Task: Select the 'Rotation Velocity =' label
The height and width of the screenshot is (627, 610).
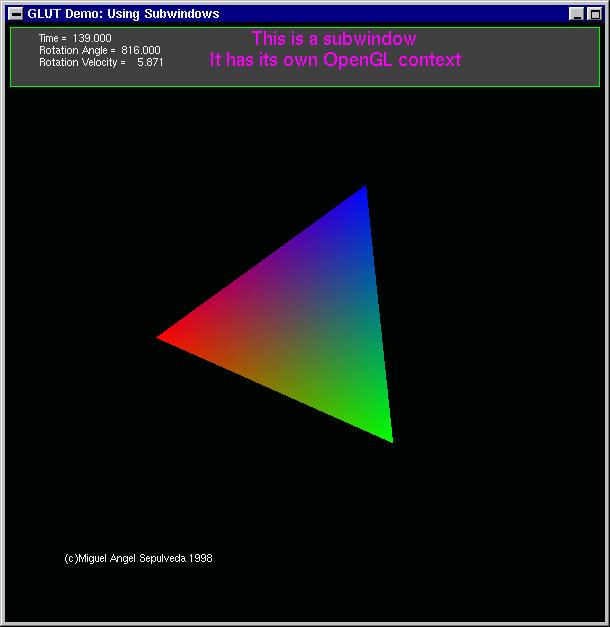Action: (82, 62)
